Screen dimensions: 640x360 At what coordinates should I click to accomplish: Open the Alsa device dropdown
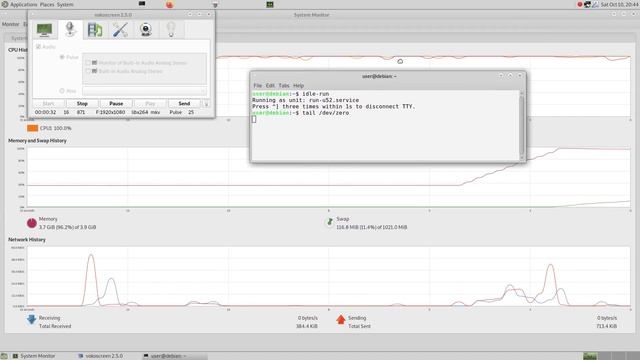144,91
